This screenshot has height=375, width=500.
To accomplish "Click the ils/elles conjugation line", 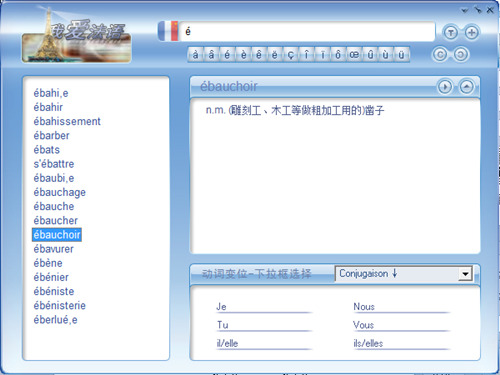I will [x=401, y=343].
